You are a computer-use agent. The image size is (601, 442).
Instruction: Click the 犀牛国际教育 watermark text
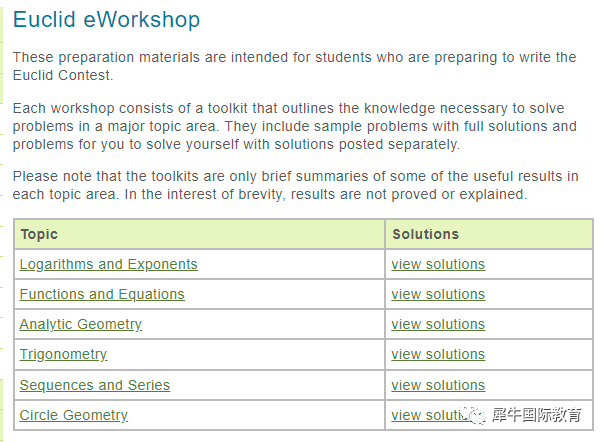pos(537,415)
